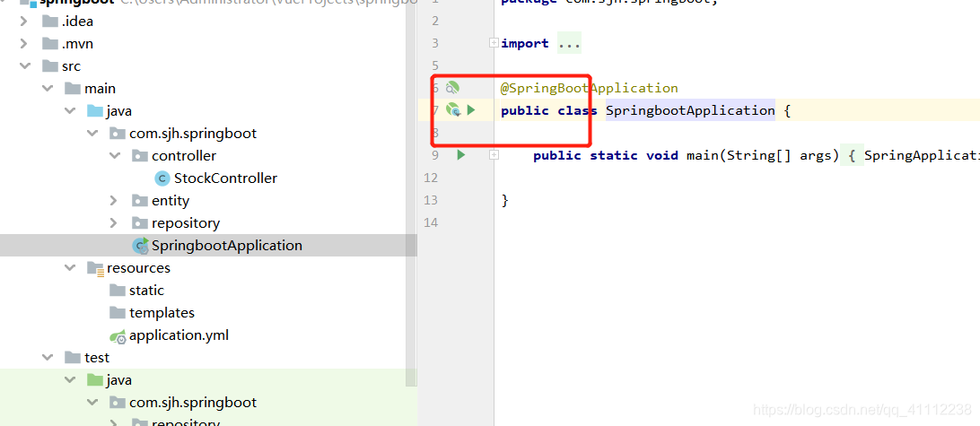Click the Spring bean icon beside the class declaration line

click(x=453, y=110)
